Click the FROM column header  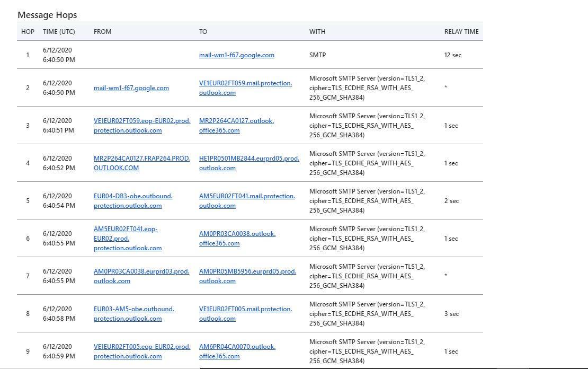102,31
